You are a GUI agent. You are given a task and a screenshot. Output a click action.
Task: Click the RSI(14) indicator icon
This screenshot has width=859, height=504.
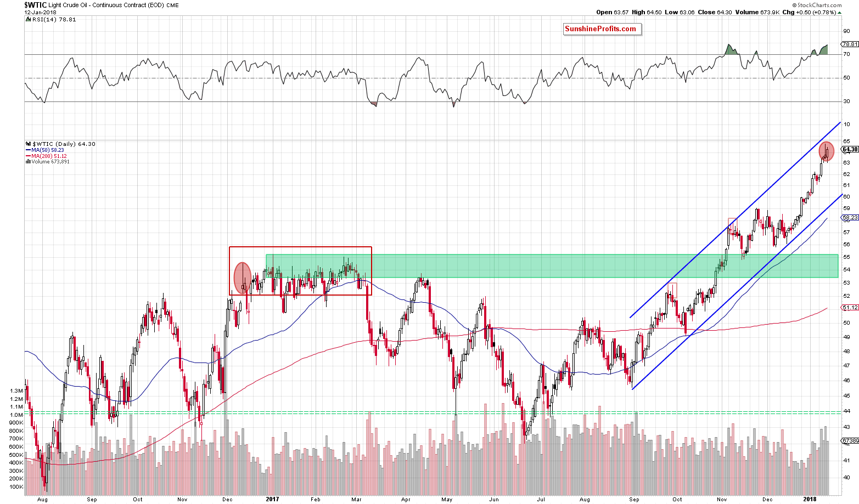28,19
